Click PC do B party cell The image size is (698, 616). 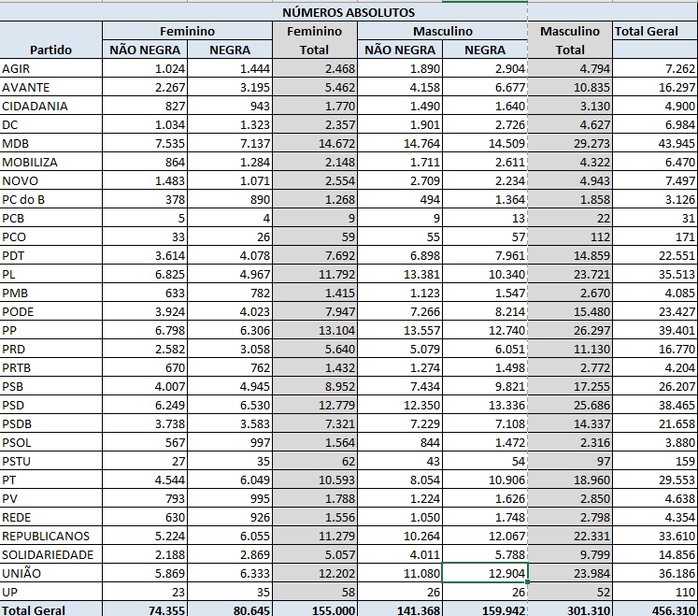[51, 199]
